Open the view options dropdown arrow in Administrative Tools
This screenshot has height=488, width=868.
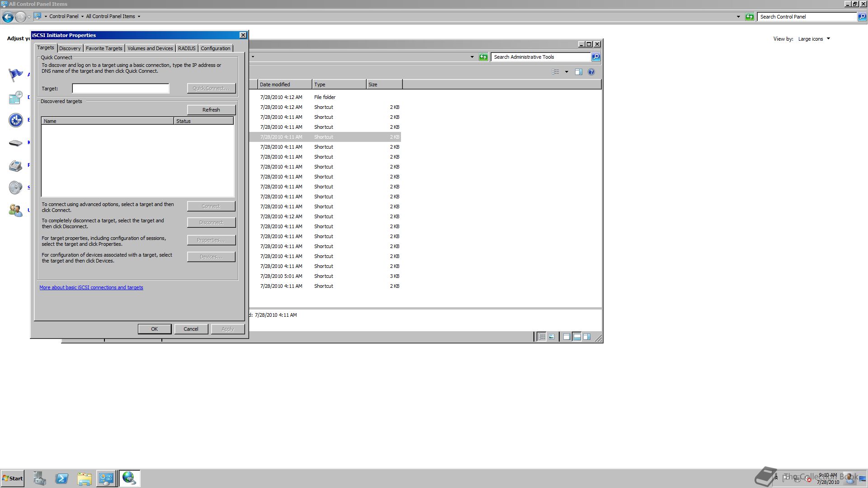pos(566,72)
